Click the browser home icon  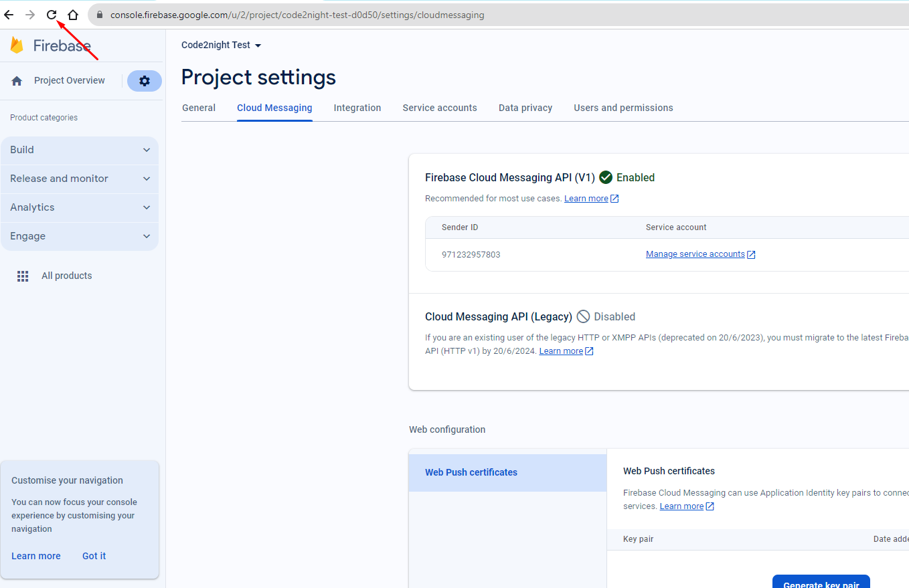(73, 15)
